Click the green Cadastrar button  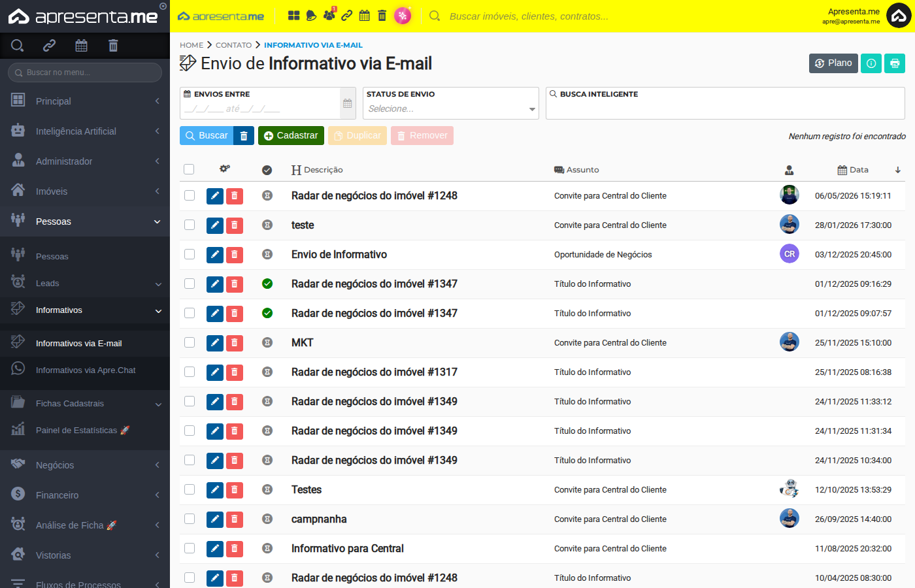pos(291,135)
